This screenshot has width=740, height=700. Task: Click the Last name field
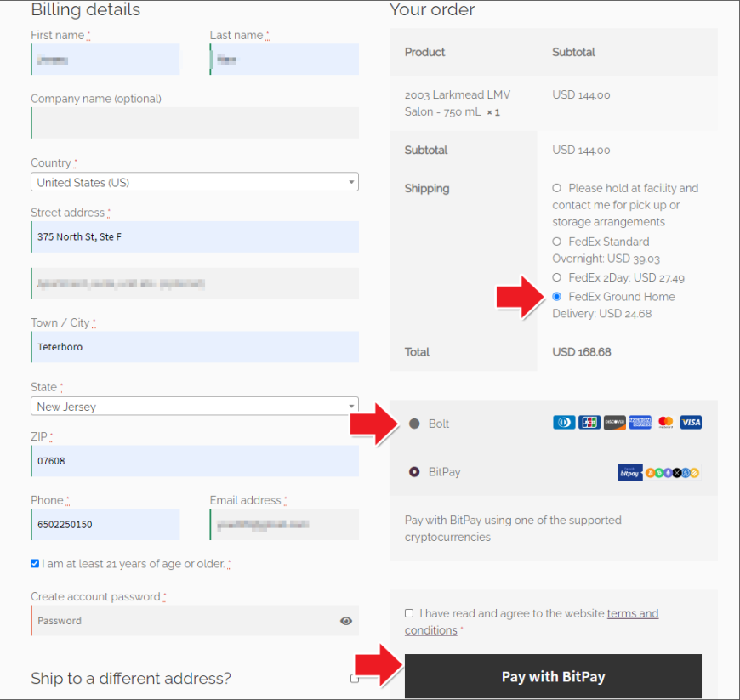pyautogui.click(x=284, y=60)
